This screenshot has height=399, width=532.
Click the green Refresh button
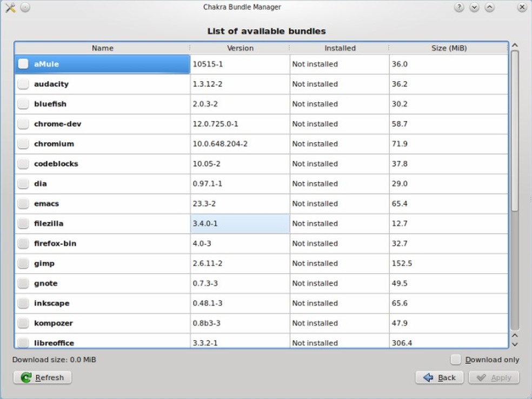42,377
